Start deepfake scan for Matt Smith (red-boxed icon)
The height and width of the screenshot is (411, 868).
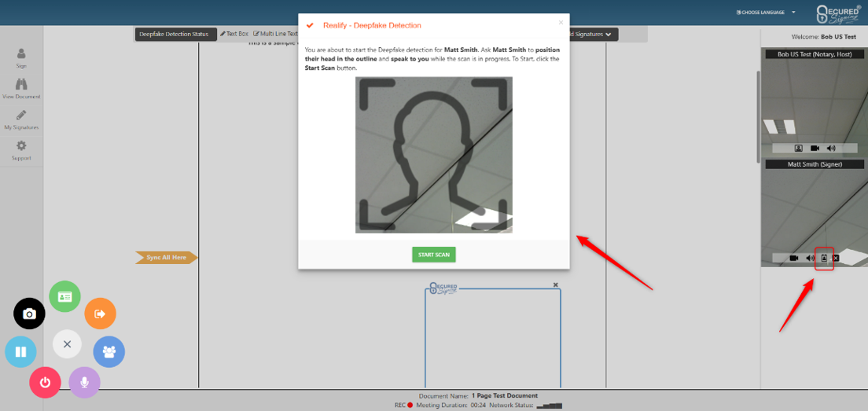(824, 258)
